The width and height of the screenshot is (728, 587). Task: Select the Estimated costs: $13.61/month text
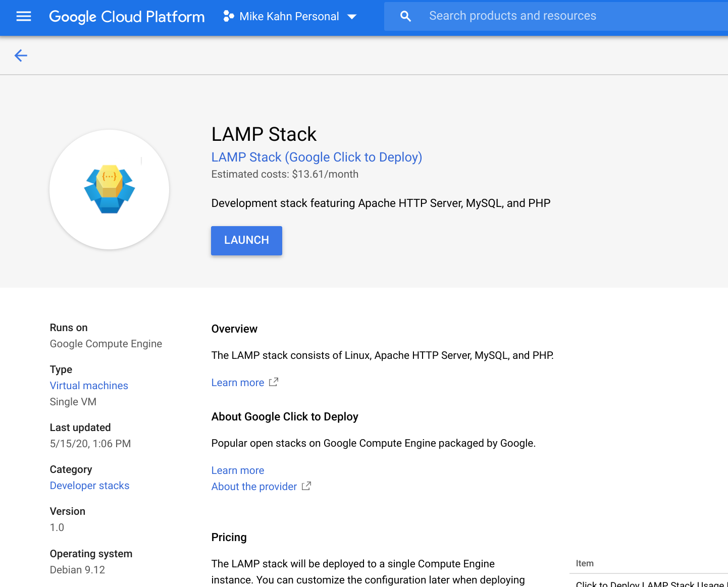click(x=285, y=174)
